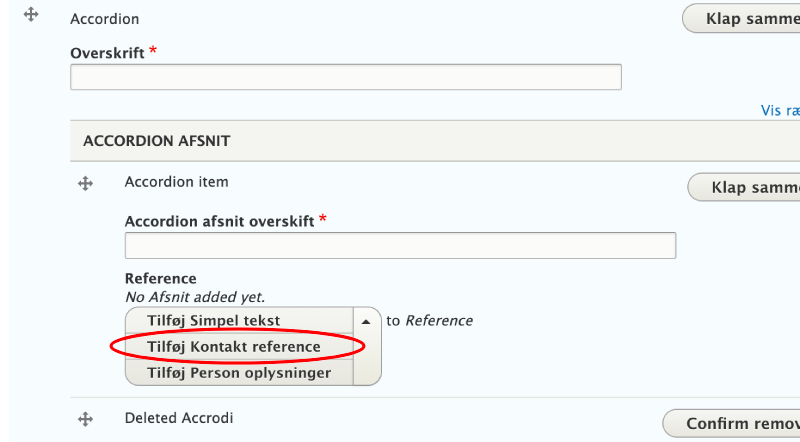Viewport: 800px width, 442px height.
Task: Focus the Overskrift text field
Action: pos(346,77)
